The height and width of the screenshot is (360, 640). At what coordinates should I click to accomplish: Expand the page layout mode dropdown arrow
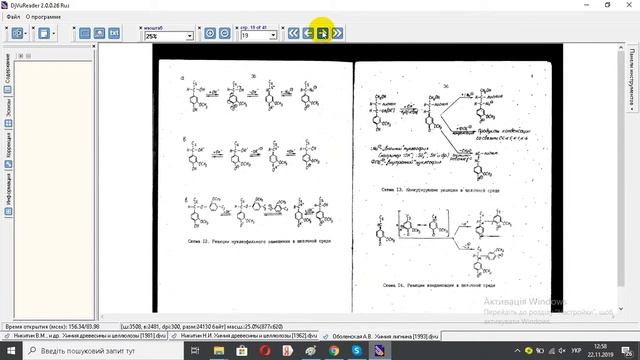[x=26, y=33]
